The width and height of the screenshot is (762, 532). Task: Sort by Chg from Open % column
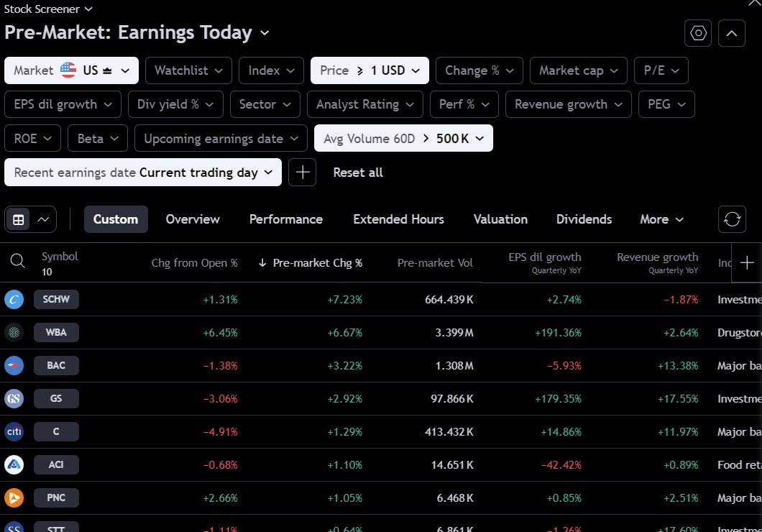(x=194, y=263)
